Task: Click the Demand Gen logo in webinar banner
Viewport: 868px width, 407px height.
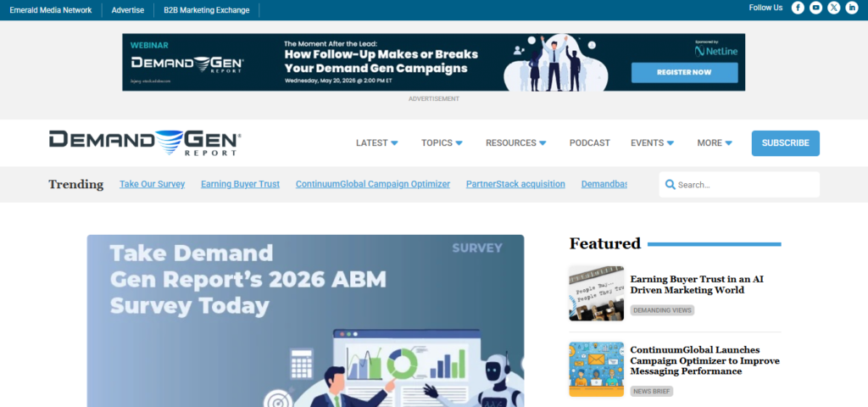Action: 187,64
